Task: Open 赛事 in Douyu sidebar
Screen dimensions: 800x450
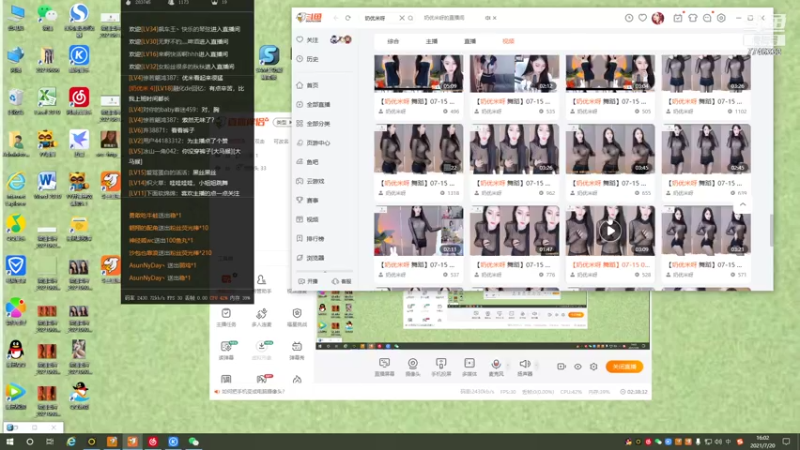Action: [x=308, y=201]
